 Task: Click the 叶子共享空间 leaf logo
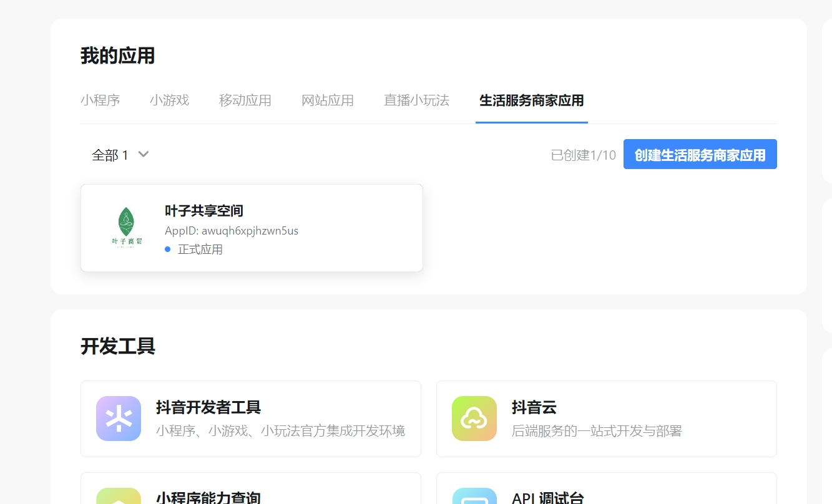click(x=127, y=228)
